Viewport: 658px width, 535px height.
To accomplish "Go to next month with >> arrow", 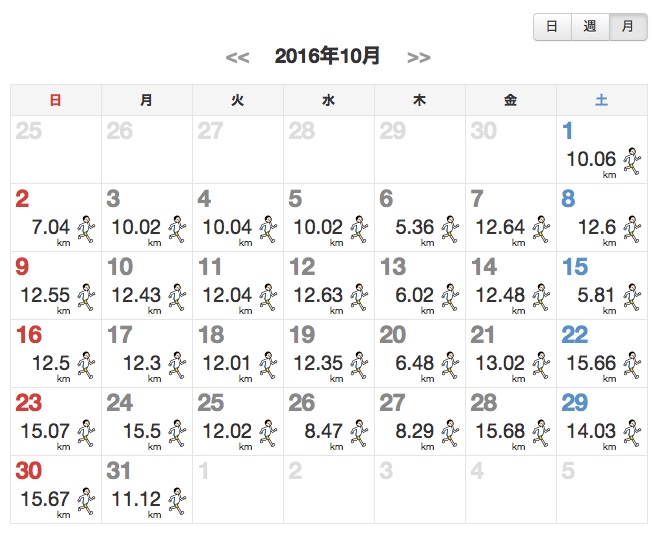I will [x=419, y=57].
